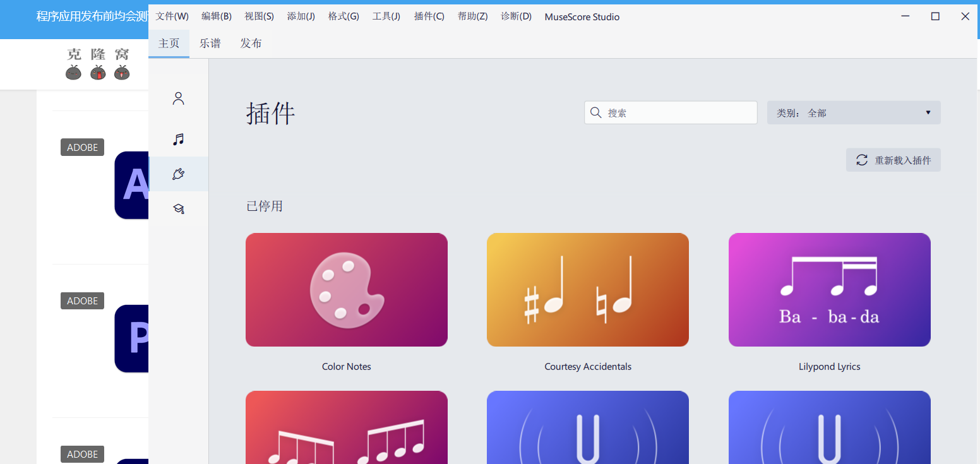This screenshot has height=464, width=980.
Task: Click the Color Notes label
Action: pyautogui.click(x=347, y=367)
